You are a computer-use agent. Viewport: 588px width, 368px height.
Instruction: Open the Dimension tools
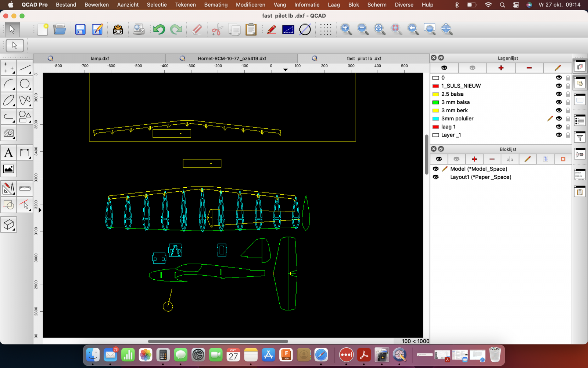25,153
